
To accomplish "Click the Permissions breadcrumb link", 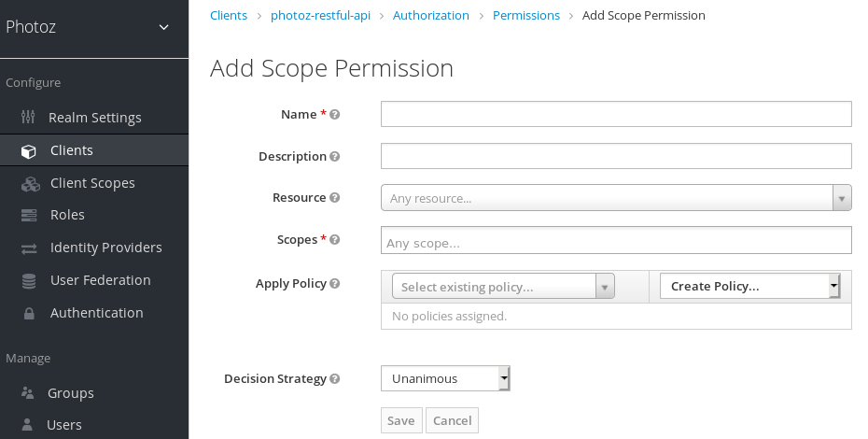I will [x=526, y=15].
